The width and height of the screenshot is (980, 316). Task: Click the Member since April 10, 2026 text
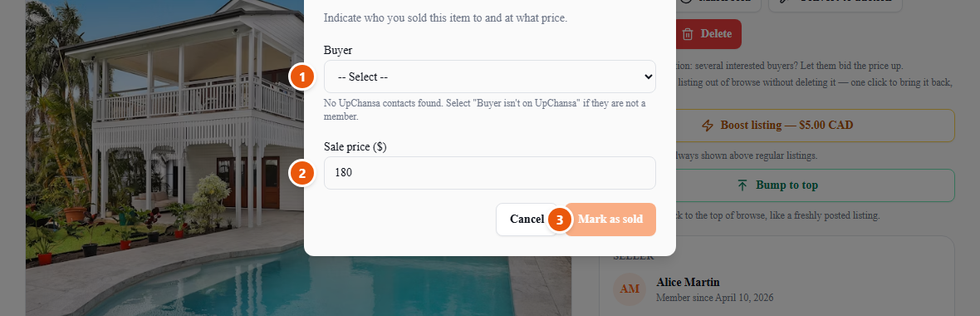coord(714,298)
